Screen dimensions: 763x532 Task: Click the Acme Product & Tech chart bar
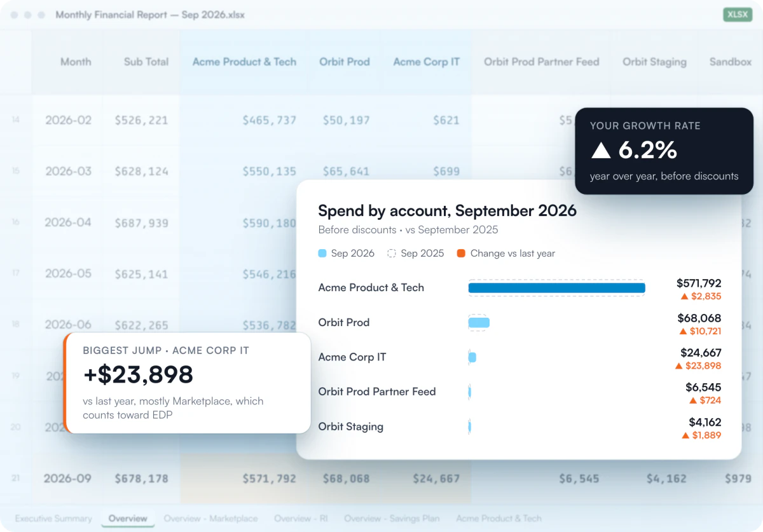(x=556, y=288)
